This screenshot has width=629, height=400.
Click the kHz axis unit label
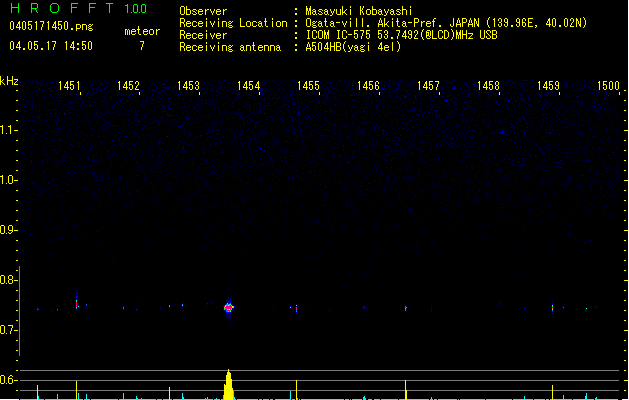(x=9, y=81)
